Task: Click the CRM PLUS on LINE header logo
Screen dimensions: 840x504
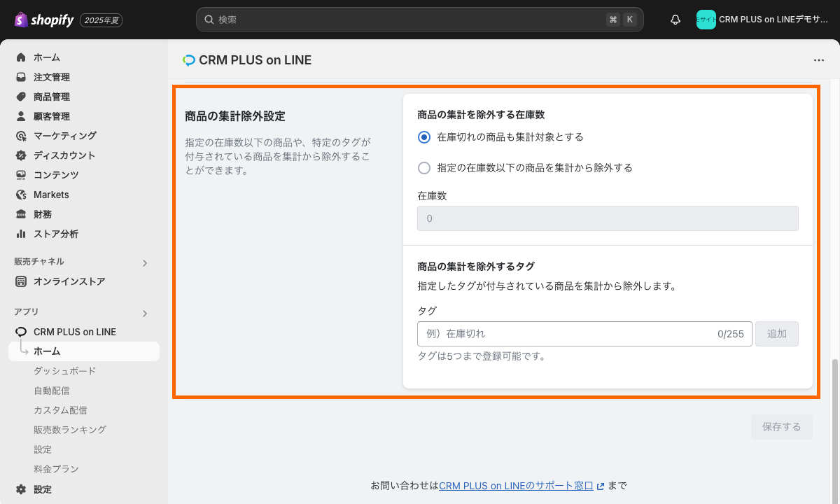Action: pyautogui.click(x=188, y=60)
